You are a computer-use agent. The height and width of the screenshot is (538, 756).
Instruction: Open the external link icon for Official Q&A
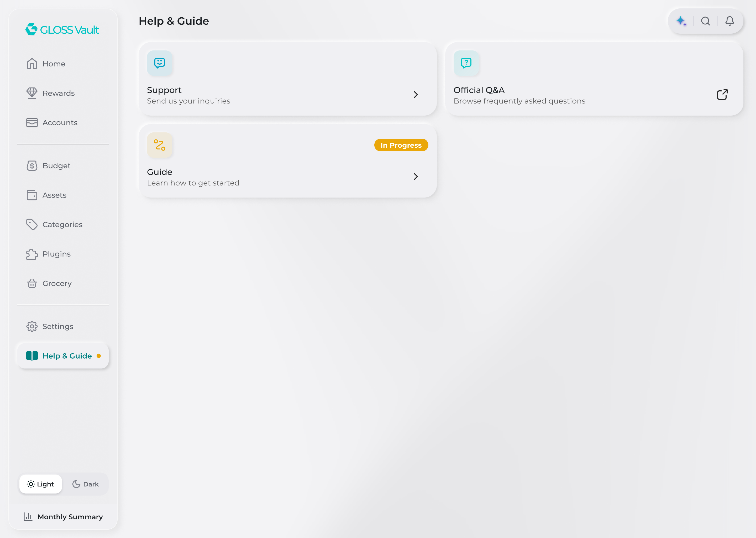722,95
